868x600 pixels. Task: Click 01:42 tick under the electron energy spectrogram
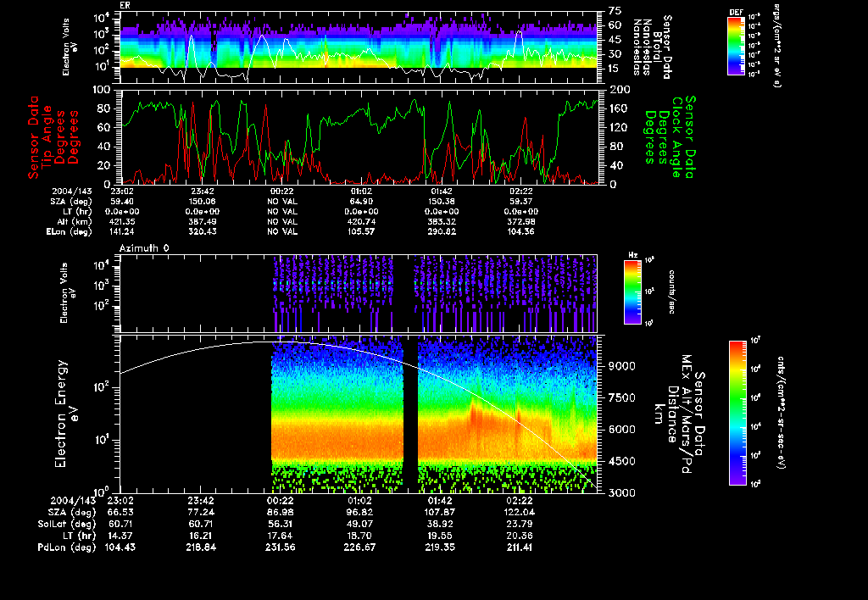pyautogui.click(x=441, y=502)
